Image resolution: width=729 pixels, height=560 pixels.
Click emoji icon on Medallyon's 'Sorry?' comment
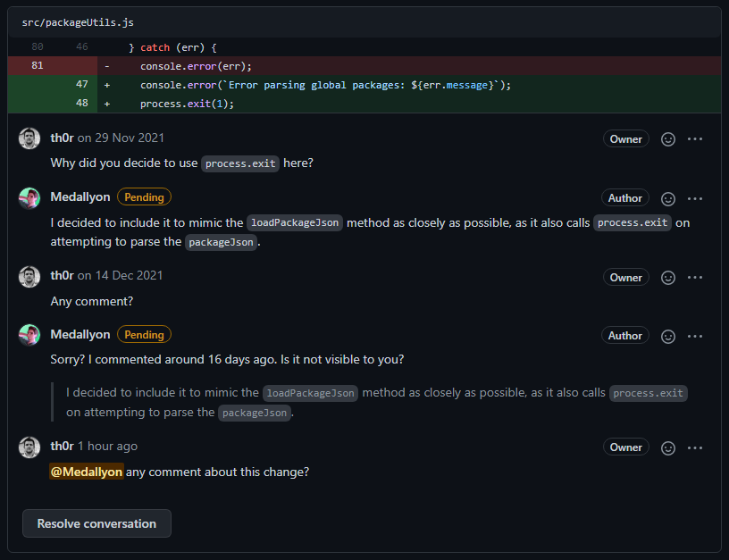[667, 336]
